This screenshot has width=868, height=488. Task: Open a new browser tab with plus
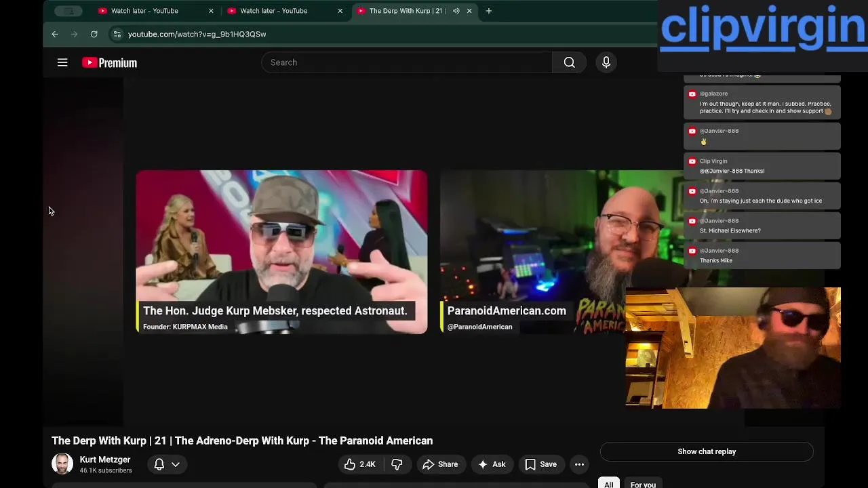[x=488, y=11]
